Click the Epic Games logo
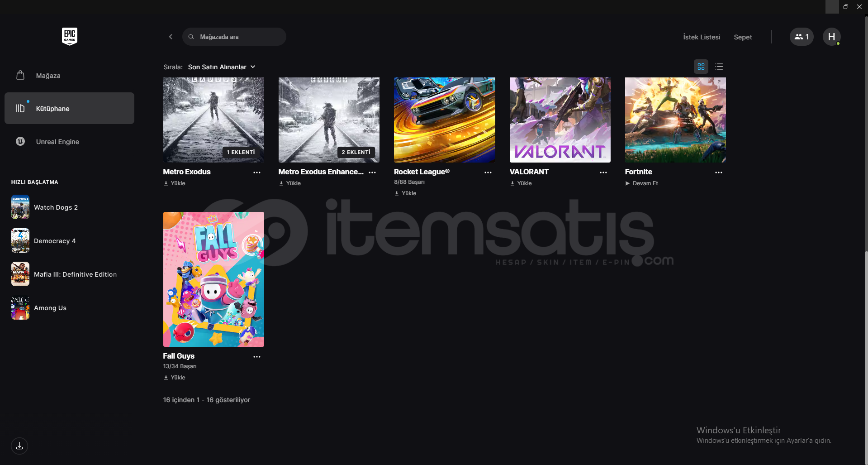Viewport: 868px width, 465px height. pyautogui.click(x=70, y=36)
